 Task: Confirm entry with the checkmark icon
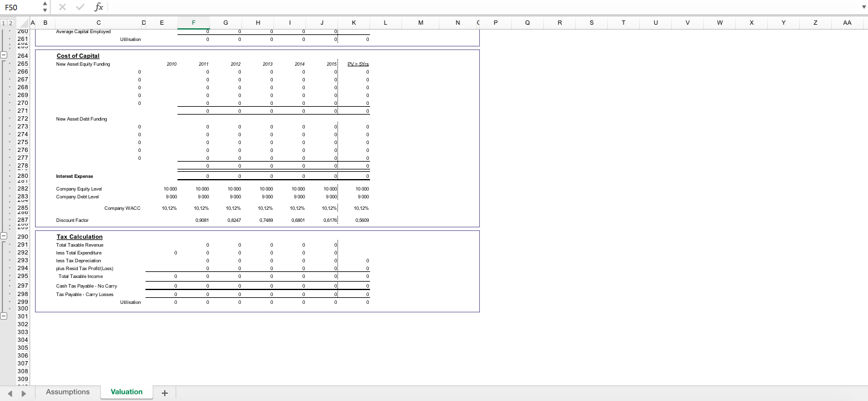[x=79, y=7]
